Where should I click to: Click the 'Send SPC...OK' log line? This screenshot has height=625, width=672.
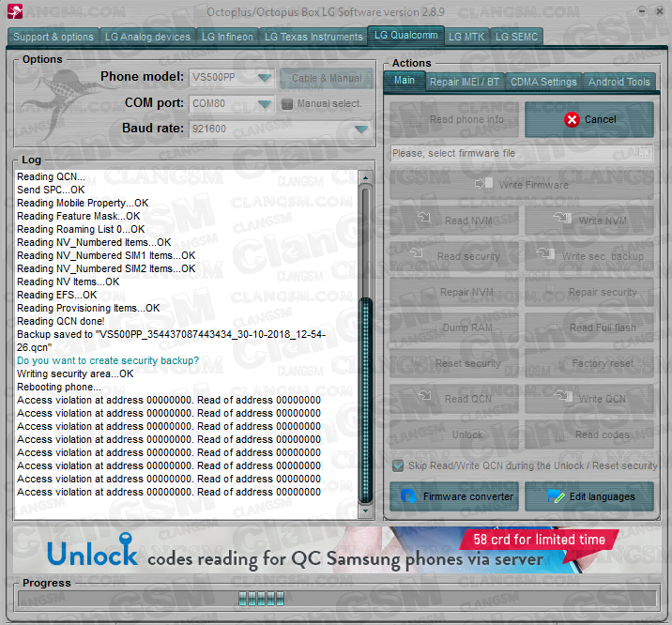click(51, 190)
